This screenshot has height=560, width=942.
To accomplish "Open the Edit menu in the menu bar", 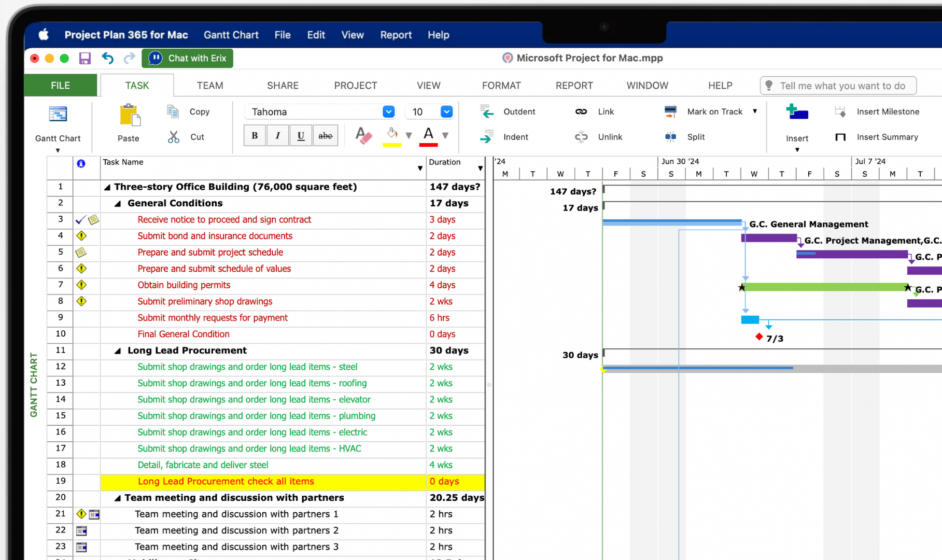I will 316,35.
